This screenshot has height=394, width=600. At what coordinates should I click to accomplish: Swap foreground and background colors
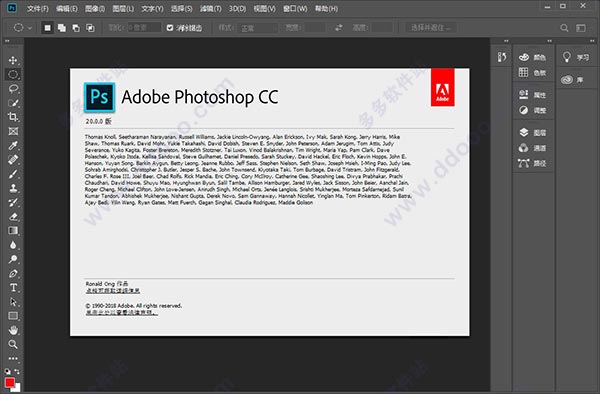(x=17, y=371)
